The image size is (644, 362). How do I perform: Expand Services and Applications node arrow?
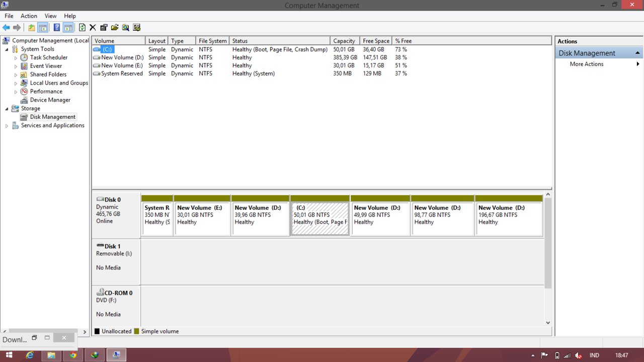[7, 126]
